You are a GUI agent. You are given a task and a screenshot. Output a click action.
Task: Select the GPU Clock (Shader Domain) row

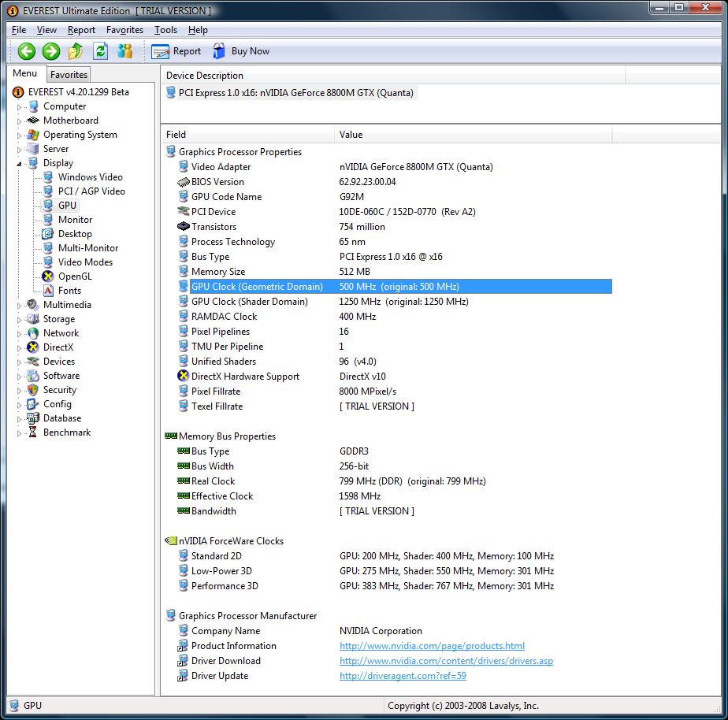tap(395, 301)
